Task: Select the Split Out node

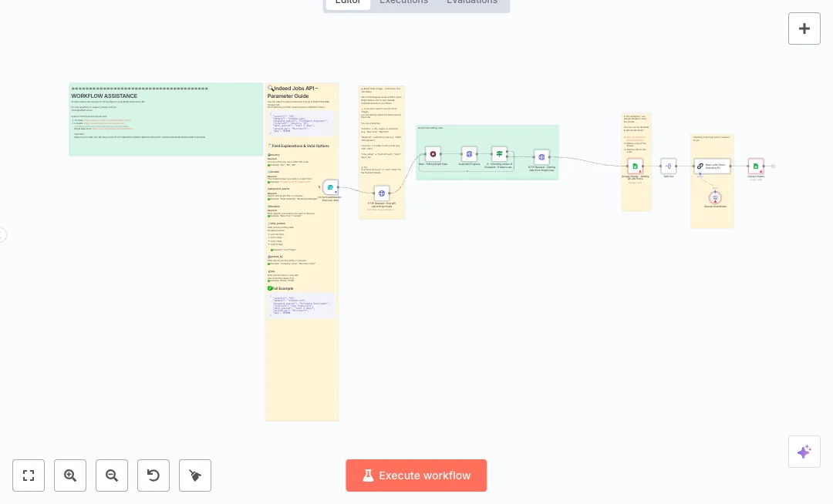Action: pyautogui.click(x=669, y=166)
